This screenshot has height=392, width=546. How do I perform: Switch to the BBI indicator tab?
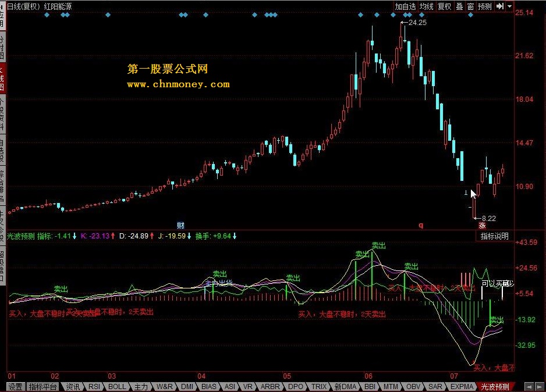(x=370, y=387)
